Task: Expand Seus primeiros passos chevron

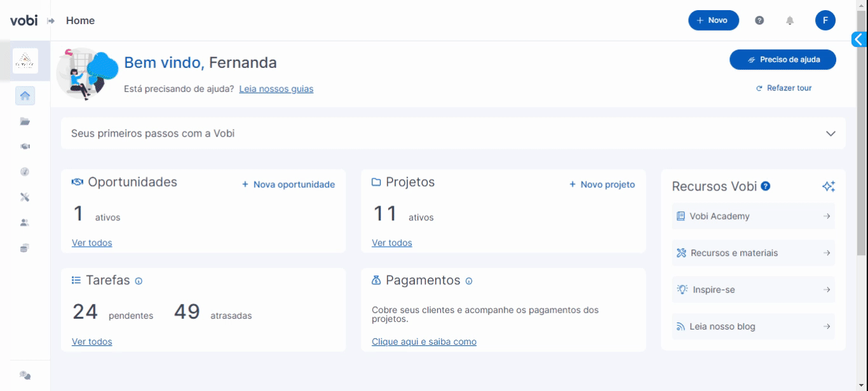Action: point(831,133)
